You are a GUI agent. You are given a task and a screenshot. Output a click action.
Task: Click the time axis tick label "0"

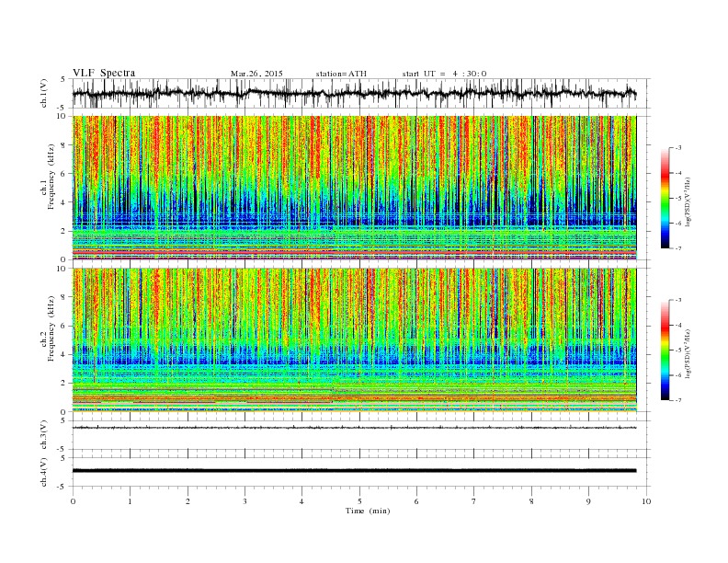click(73, 501)
